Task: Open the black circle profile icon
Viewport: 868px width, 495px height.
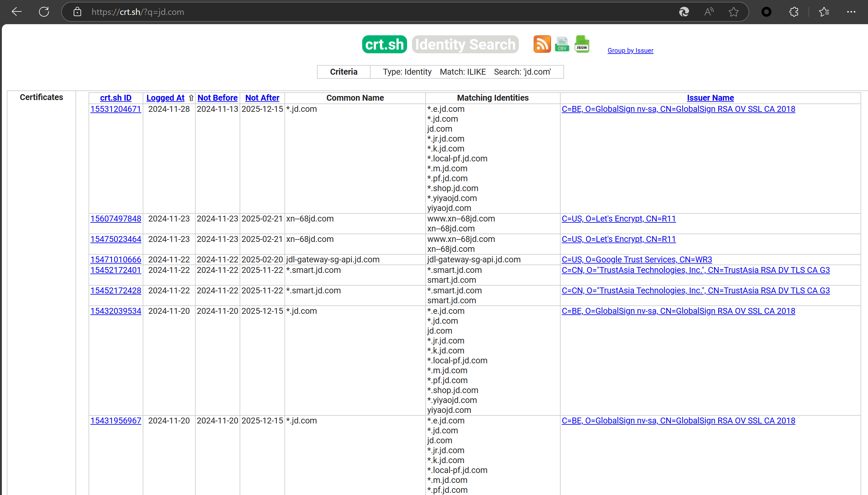Action: click(766, 12)
